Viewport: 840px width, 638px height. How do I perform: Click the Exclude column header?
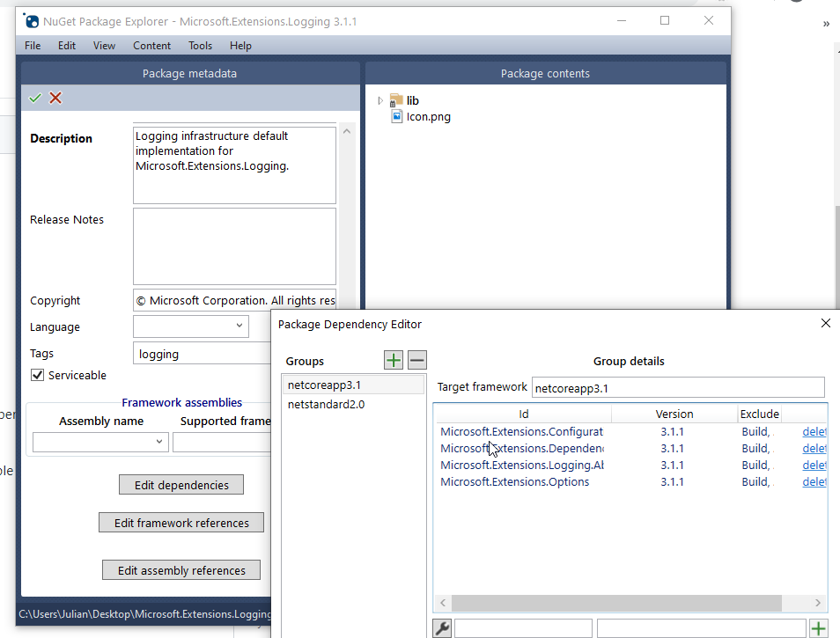[759, 414]
